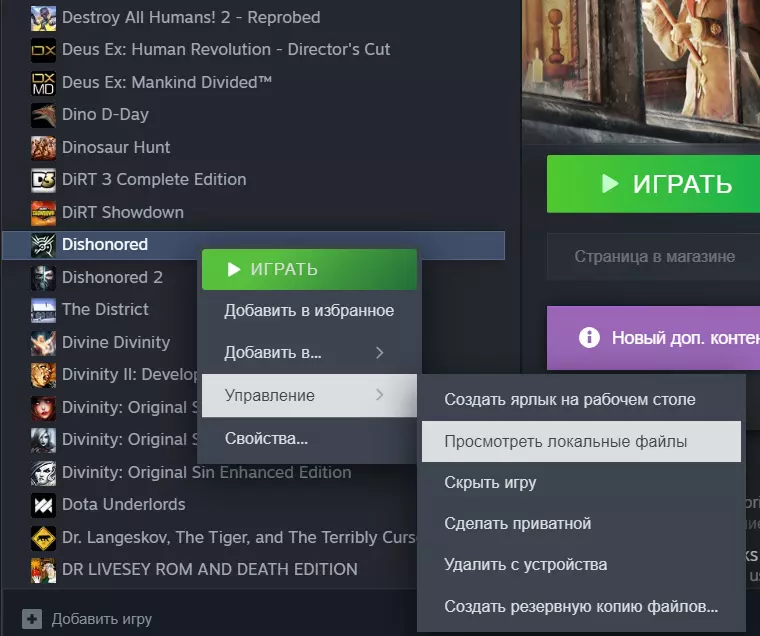
Task: Click the Dishonored header artwork
Action: point(641,70)
